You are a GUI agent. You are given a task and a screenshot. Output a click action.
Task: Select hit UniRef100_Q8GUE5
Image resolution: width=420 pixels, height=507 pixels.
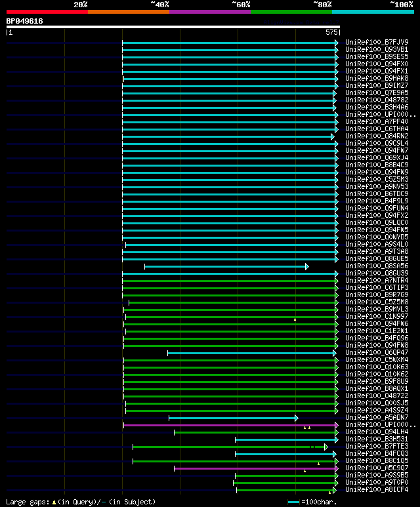point(377,258)
